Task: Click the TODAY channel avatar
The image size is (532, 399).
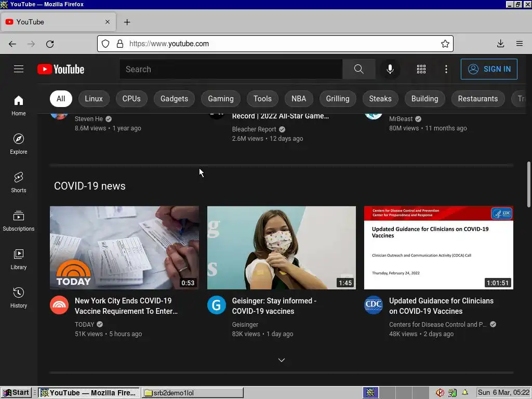Action: pos(59,305)
